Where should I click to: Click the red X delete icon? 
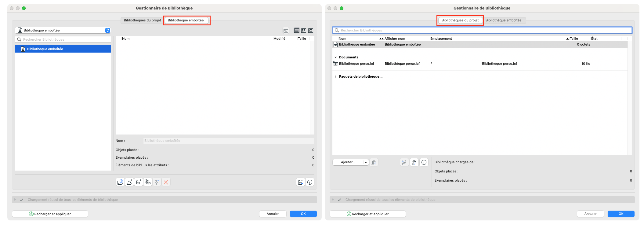point(166,182)
